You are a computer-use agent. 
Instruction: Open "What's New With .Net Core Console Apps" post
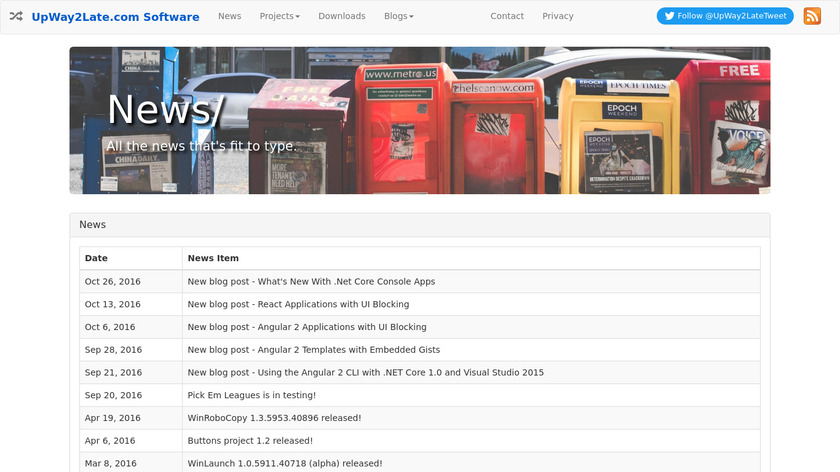(x=311, y=281)
